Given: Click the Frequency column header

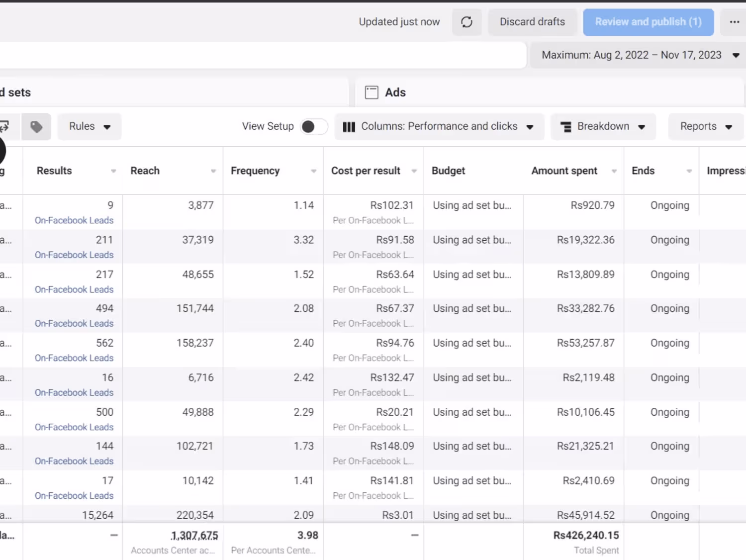Looking at the screenshot, I should pos(255,171).
